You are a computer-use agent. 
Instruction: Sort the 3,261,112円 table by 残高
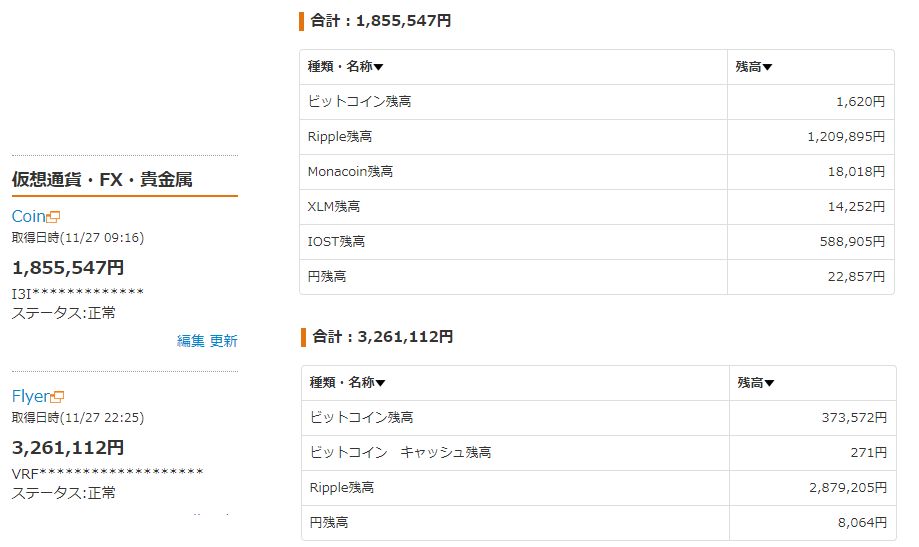pyautogui.click(x=756, y=383)
